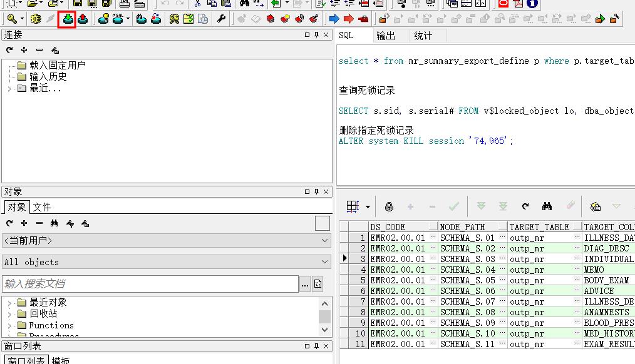Click binoculars find icon in result toolbar
The width and height of the screenshot is (635, 364).
click(x=547, y=206)
